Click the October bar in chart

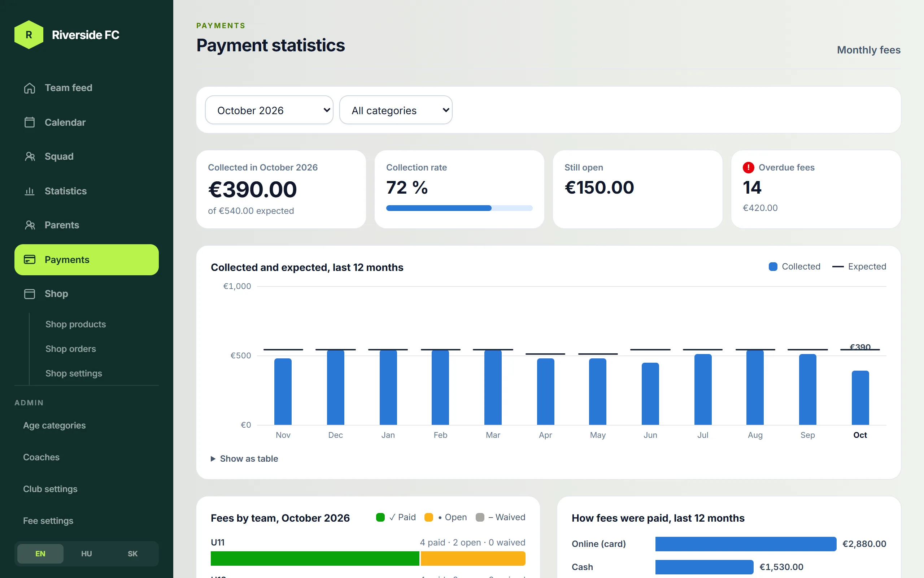pos(860,398)
